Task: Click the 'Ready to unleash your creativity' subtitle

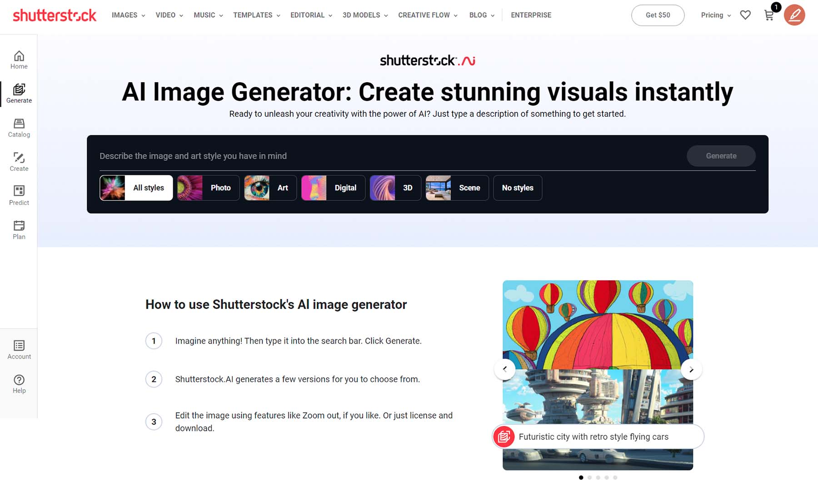Action: (x=428, y=114)
